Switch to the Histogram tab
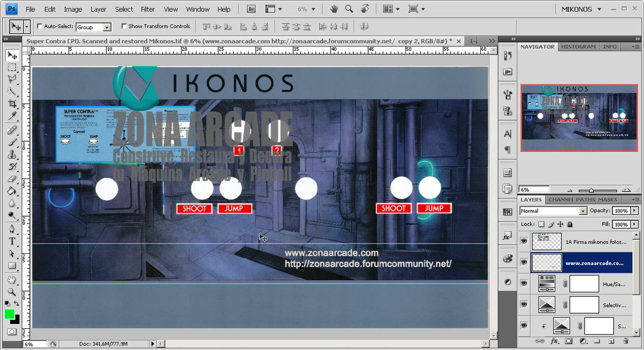The height and width of the screenshot is (350, 644). click(x=579, y=47)
